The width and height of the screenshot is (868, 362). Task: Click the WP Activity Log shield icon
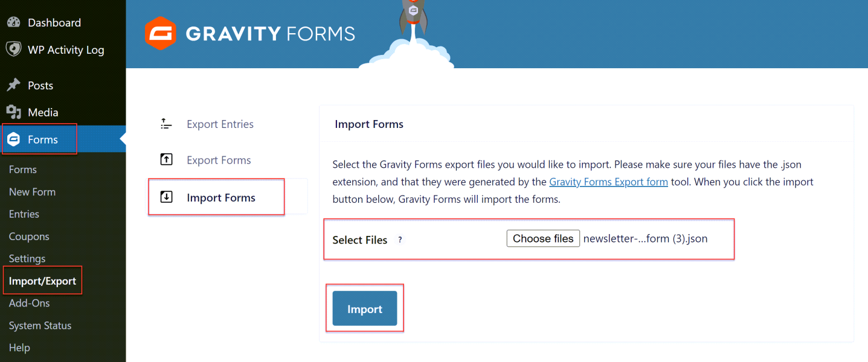click(x=13, y=49)
